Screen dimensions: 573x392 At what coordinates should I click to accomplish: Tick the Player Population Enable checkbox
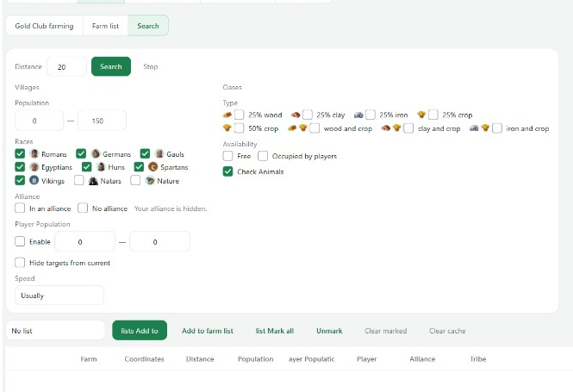[x=20, y=241]
